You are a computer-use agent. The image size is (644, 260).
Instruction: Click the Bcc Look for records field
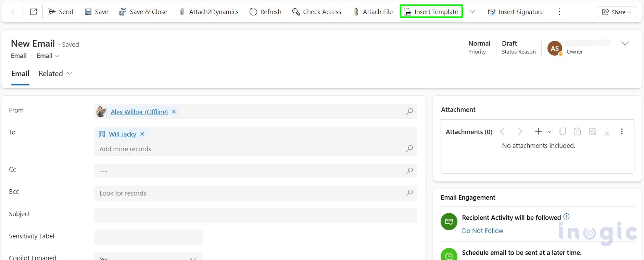(250, 193)
